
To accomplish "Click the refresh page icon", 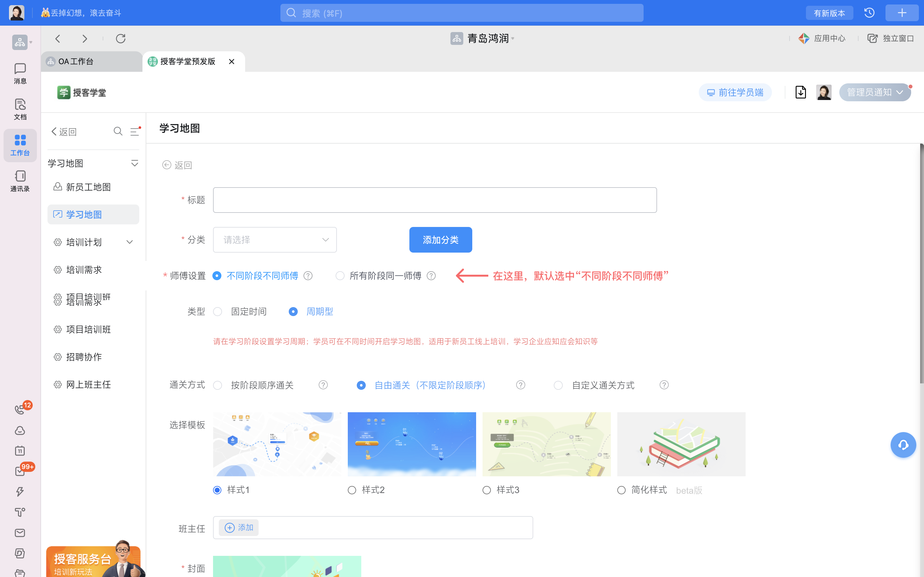I will pyautogui.click(x=121, y=38).
